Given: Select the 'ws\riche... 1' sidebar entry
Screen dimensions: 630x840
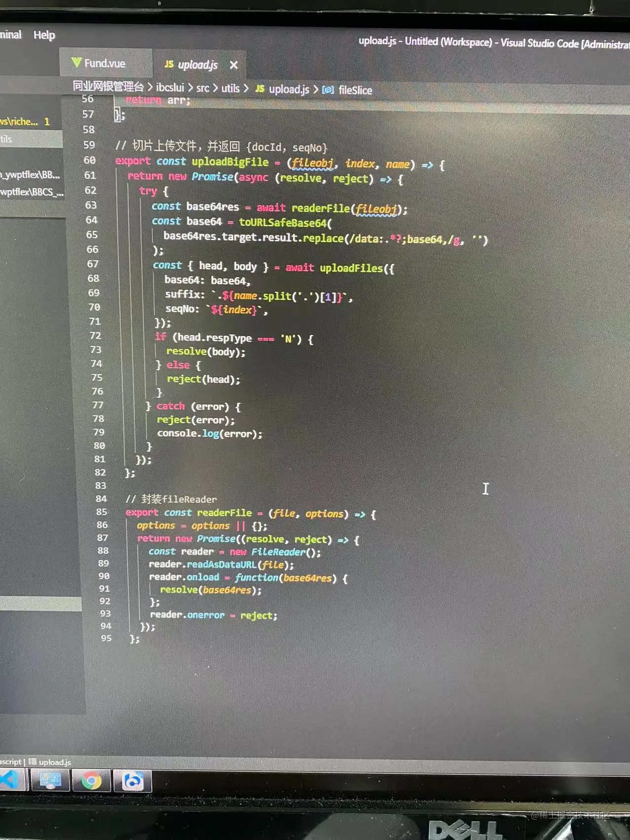Looking at the screenshot, I should click(25, 121).
